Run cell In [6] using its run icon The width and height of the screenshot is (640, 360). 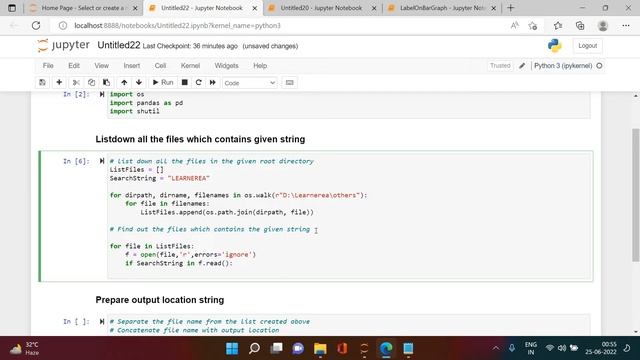tap(102, 161)
